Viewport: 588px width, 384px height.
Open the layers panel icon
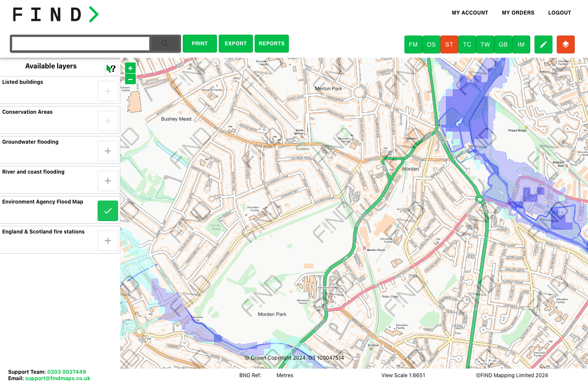[x=565, y=44]
